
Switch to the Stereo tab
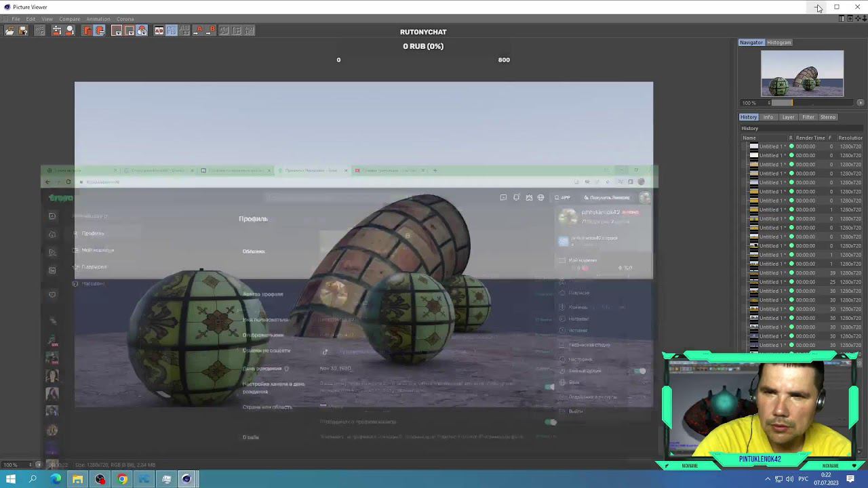pyautogui.click(x=828, y=117)
